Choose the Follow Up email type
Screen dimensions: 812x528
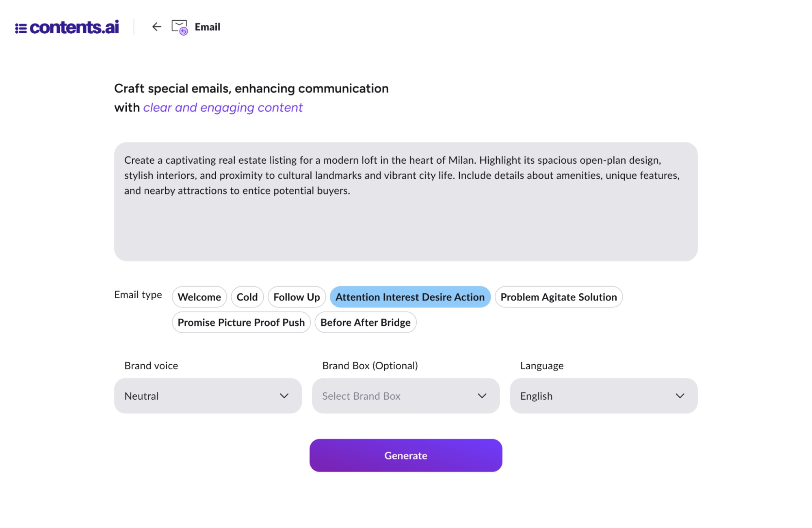pyautogui.click(x=296, y=297)
